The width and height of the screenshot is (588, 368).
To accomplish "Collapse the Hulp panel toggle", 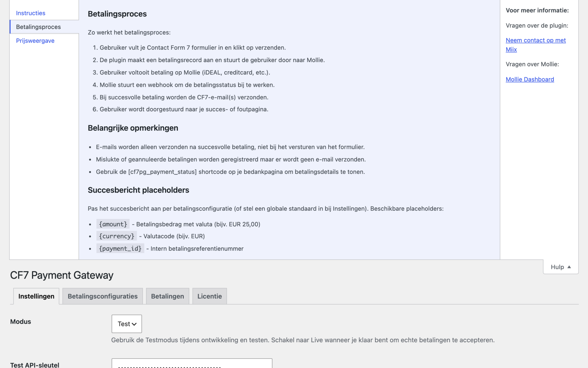I will (560, 267).
